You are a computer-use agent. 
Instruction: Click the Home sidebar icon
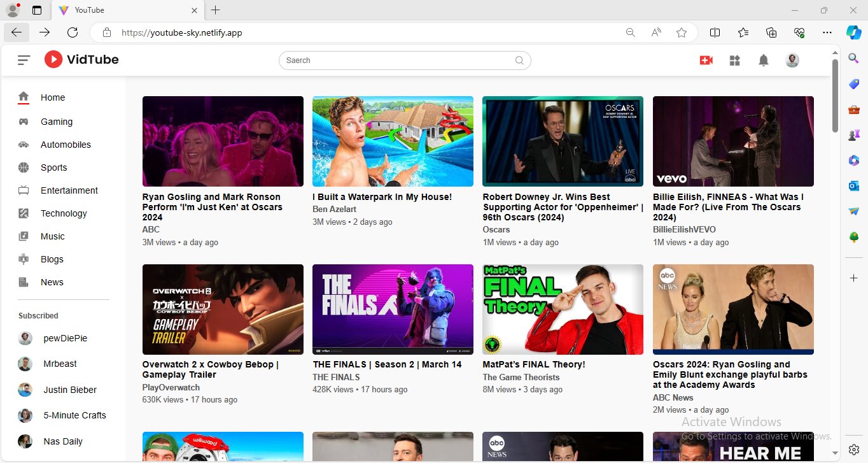point(24,97)
